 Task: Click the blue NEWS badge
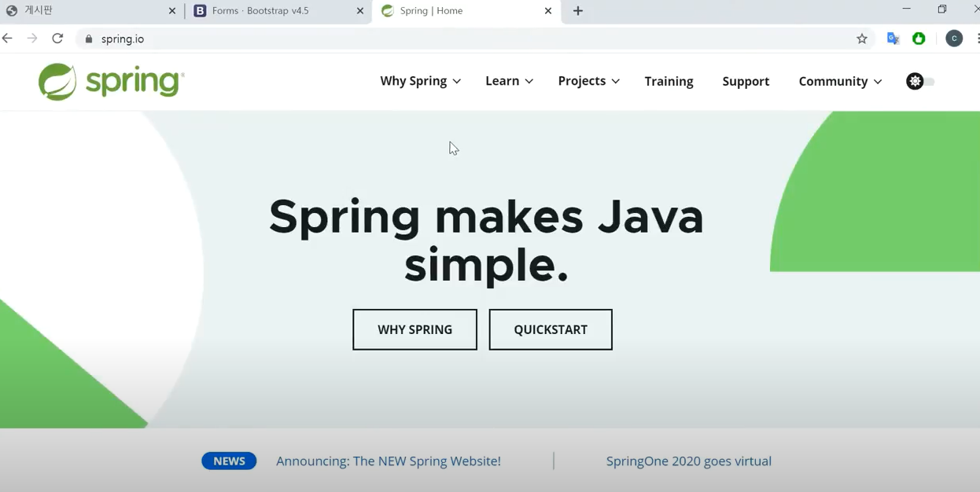229,461
